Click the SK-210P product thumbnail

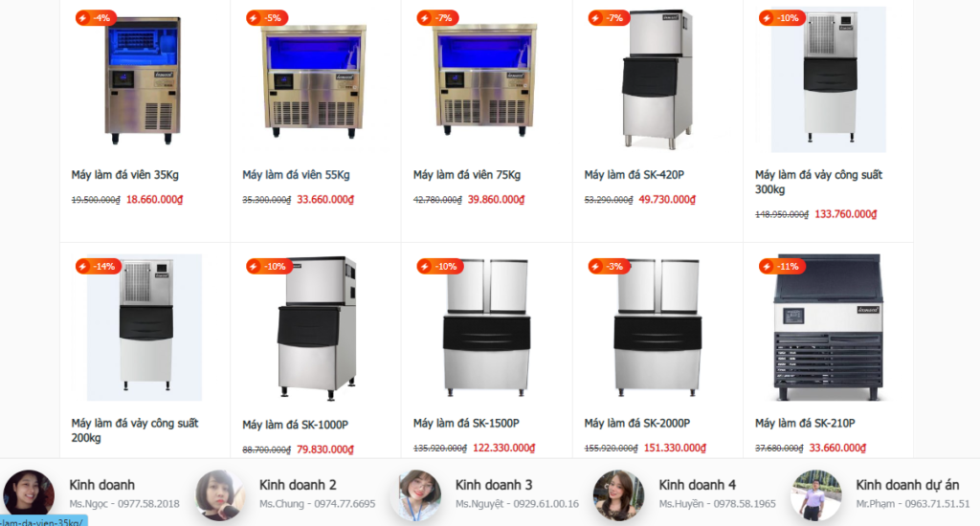[x=828, y=327]
